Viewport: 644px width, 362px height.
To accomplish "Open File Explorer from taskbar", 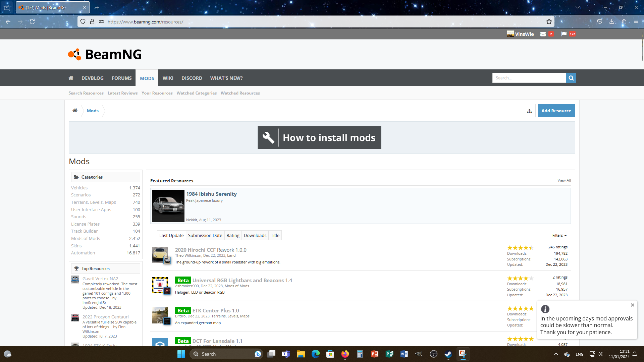I will click(301, 354).
